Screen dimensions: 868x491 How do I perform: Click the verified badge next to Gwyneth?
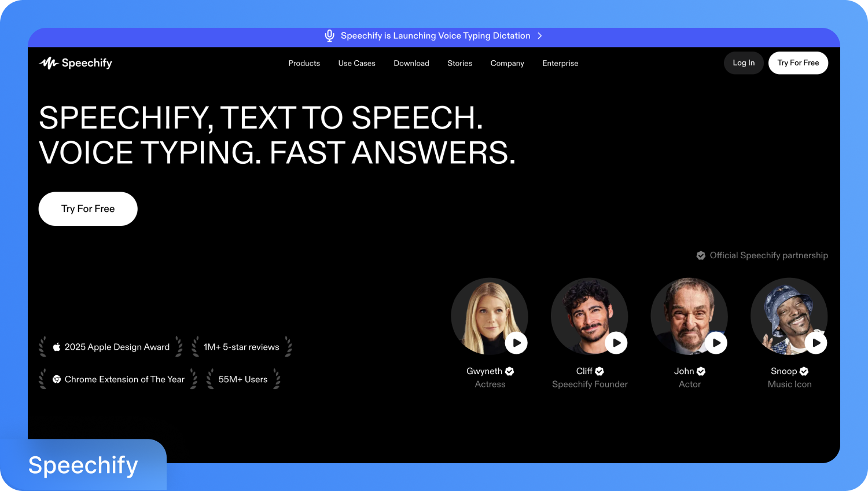tap(509, 371)
